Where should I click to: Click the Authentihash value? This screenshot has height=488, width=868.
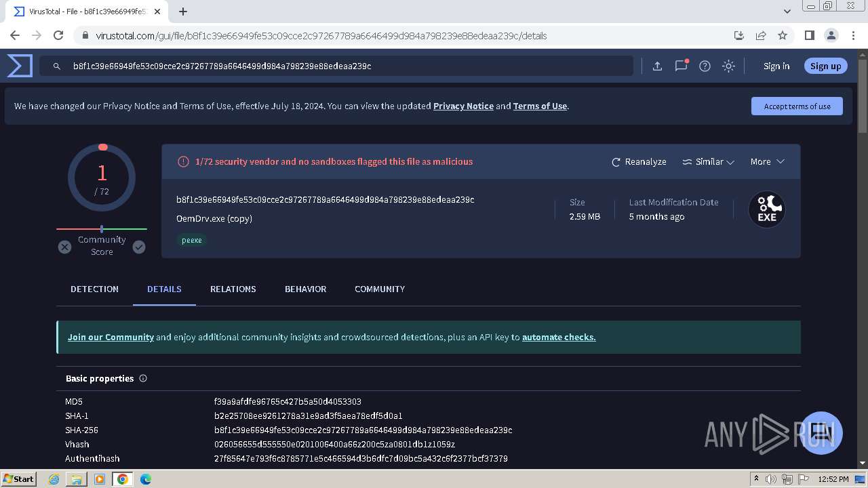point(361,458)
